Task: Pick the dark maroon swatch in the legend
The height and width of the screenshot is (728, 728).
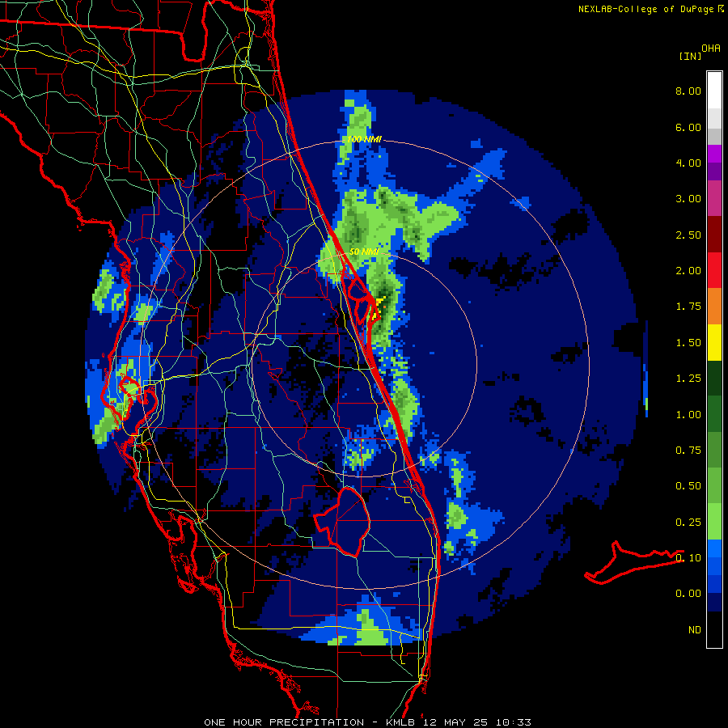Action: [714, 235]
